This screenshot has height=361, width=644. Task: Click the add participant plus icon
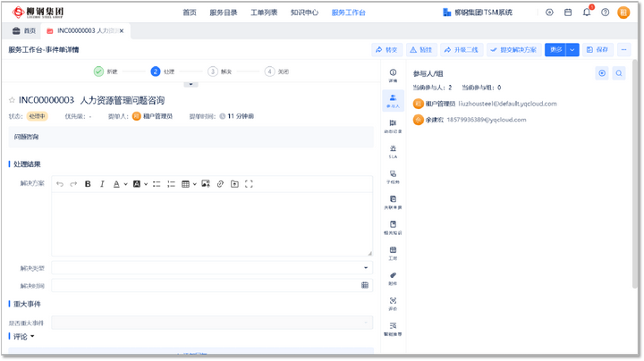pyautogui.click(x=602, y=73)
